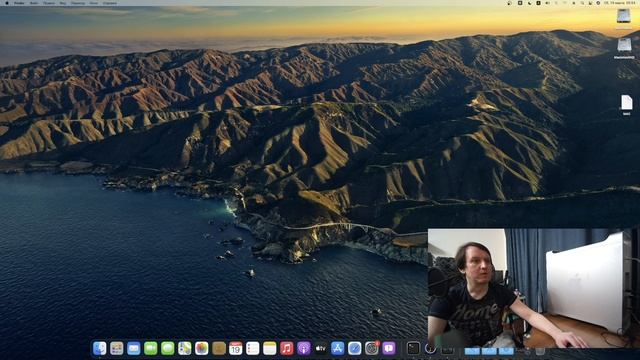Launch the App Store from Dock
This screenshot has height=360, width=640.
coord(338,348)
